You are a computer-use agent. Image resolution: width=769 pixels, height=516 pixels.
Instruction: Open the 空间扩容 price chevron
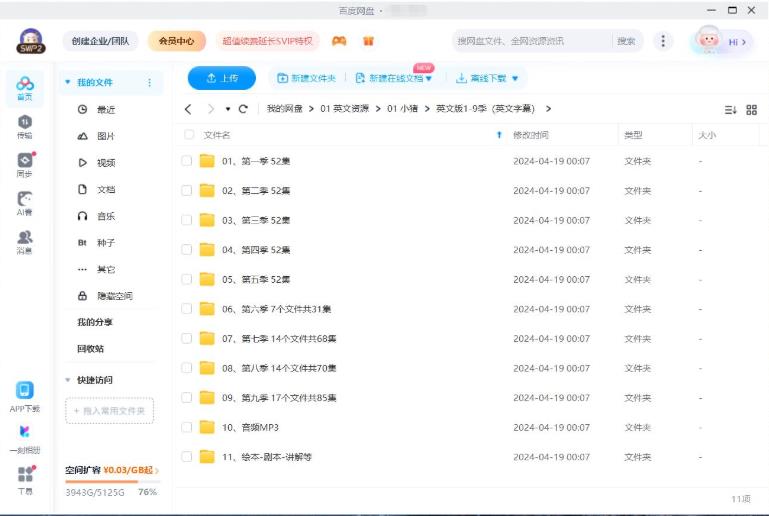coord(156,470)
